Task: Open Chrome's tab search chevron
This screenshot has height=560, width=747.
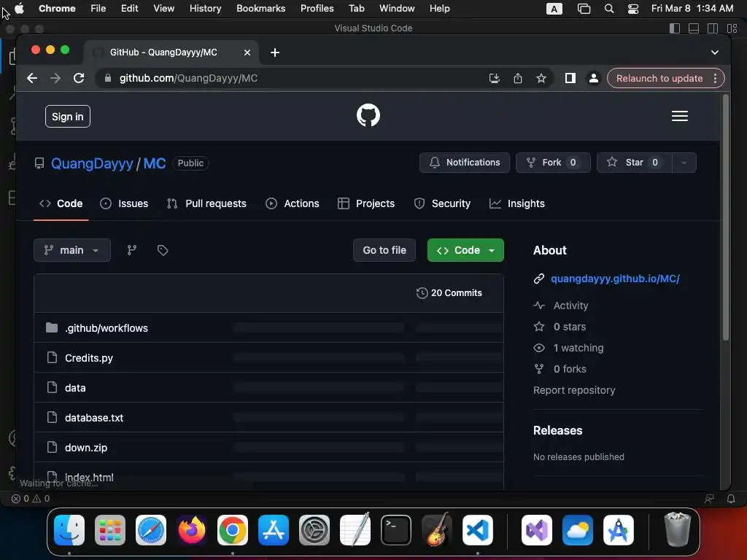Action: (715, 52)
